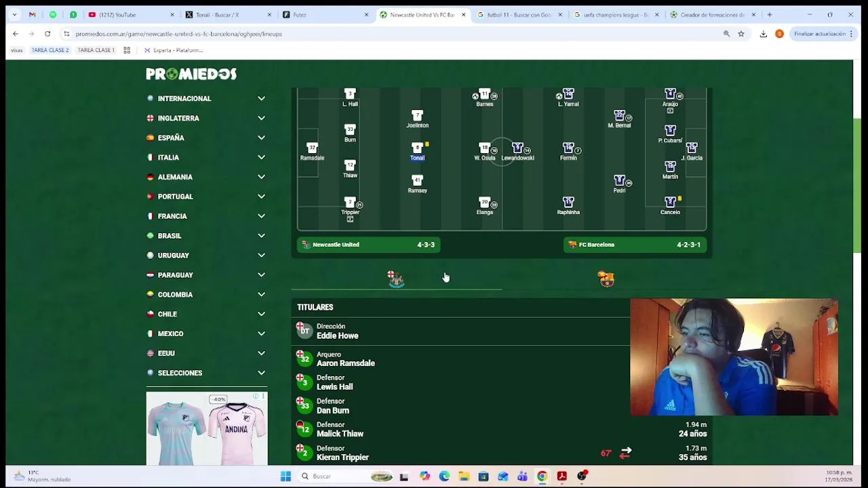The image size is (868, 488).
Task: Open the browser zoom control
Action: click(x=726, y=33)
